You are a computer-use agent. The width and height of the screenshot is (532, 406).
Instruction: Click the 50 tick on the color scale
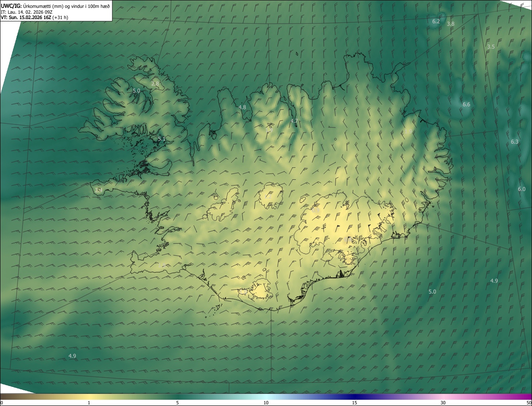tap(529, 403)
